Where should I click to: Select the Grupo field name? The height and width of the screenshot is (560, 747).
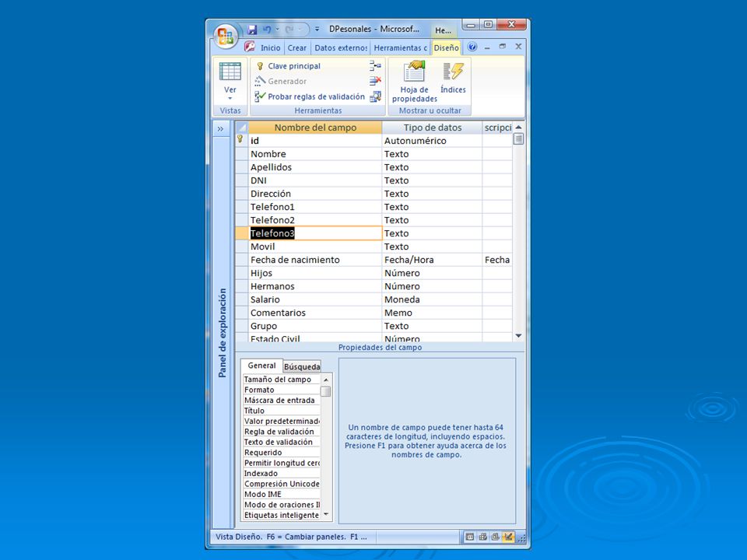coord(315,326)
